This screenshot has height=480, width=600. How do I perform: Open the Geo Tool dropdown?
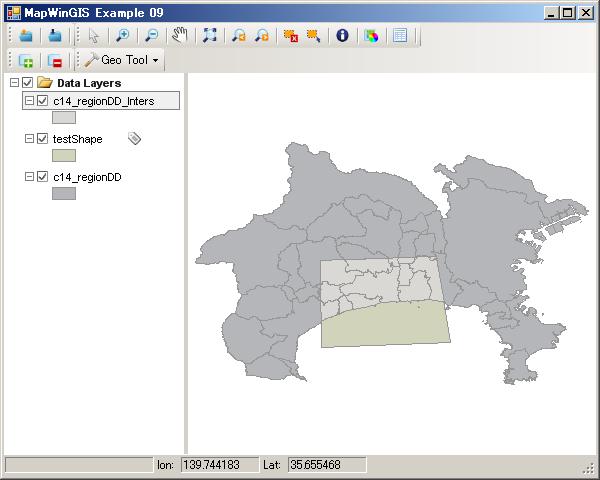124,61
